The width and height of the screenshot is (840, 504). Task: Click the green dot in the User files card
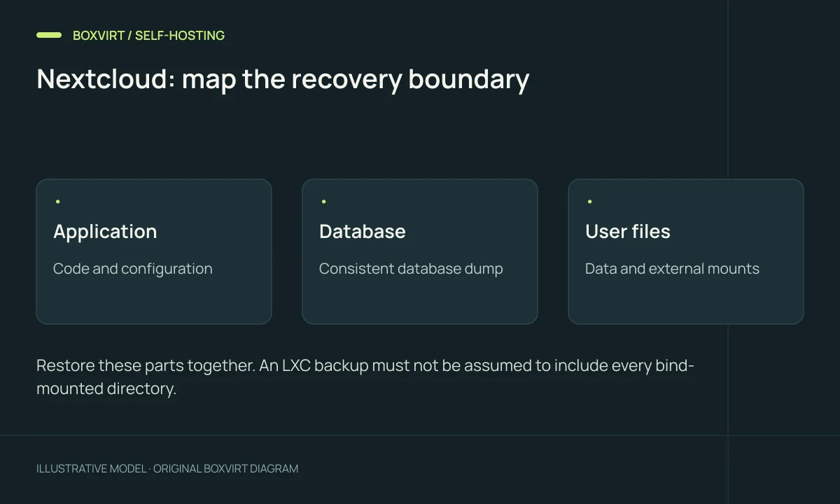(589, 202)
